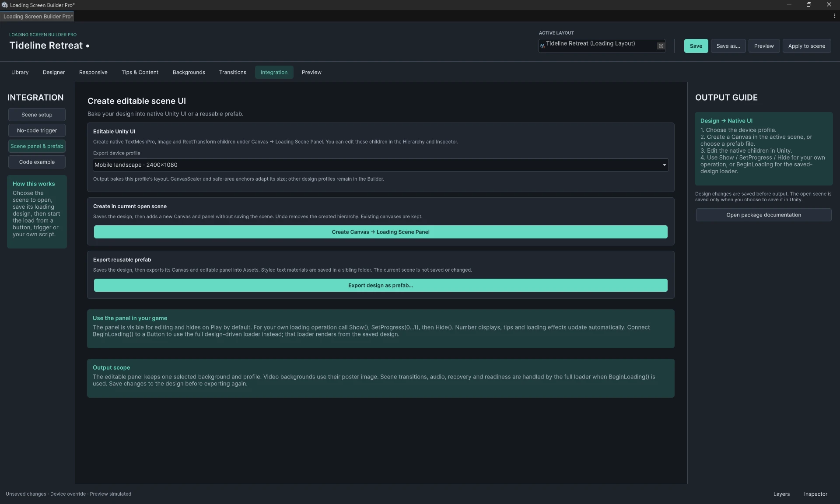This screenshot has width=840, height=504.
Task: Open the Layers panel from status bar
Action: 781,494
